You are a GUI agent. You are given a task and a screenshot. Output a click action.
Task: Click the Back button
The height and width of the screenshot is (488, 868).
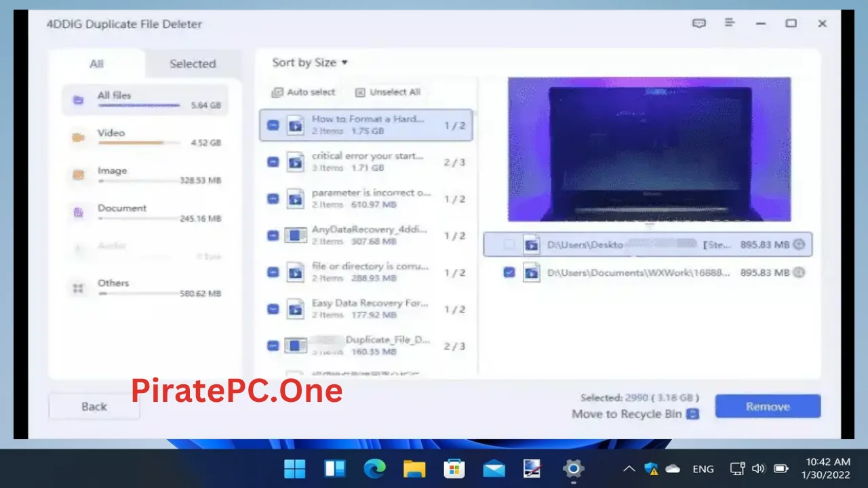(94, 407)
